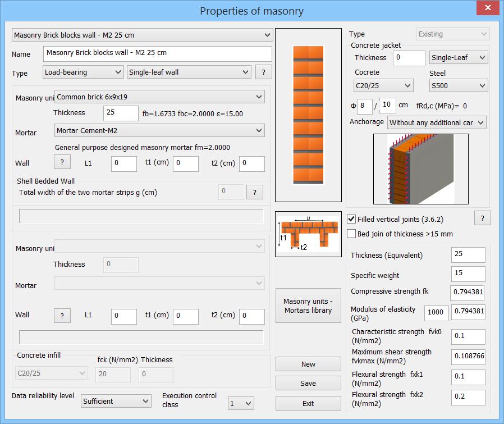
Task: Click the first Wall help question button
Action: click(x=62, y=162)
